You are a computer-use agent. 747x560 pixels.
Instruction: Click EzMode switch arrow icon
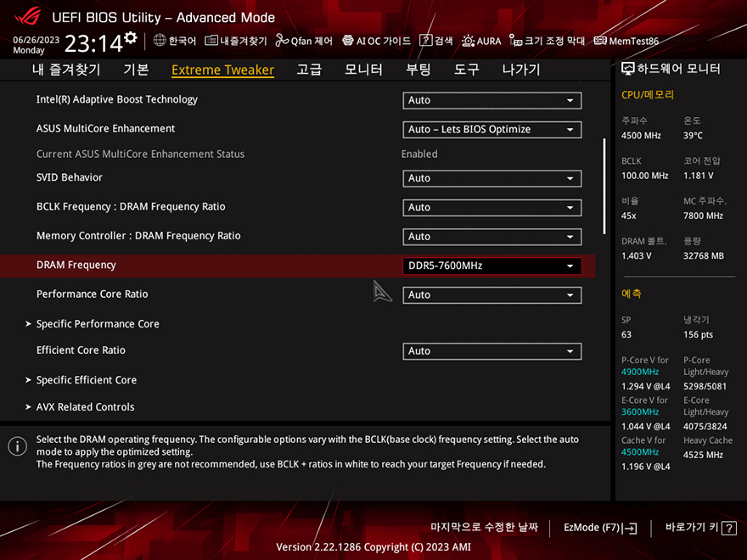(x=629, y=528)
